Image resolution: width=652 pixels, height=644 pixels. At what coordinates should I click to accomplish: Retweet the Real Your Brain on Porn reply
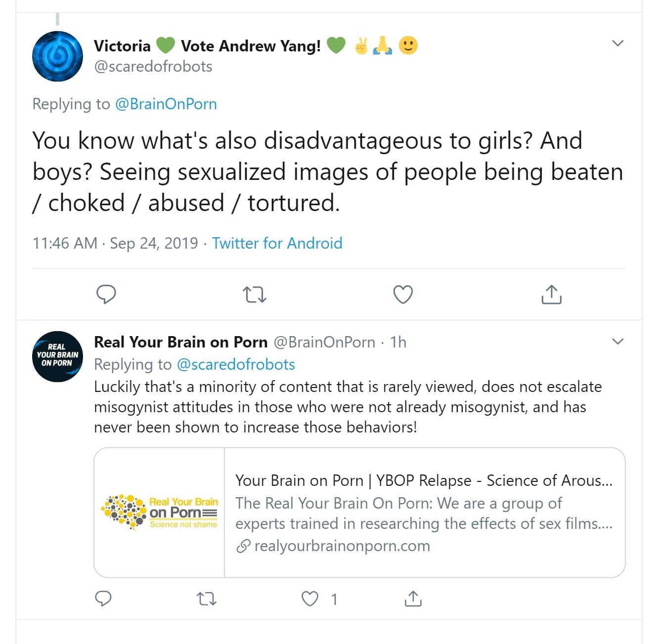pyautogui.click(x=206, y=599)
